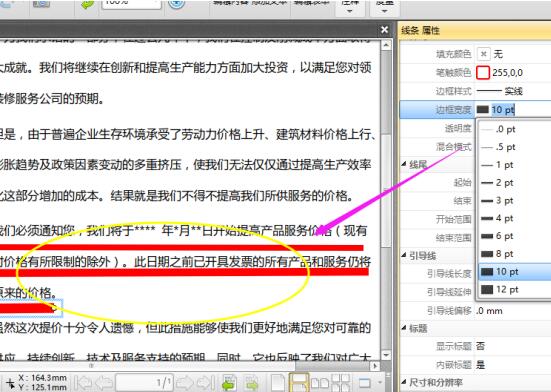The image size is (551, 392).
Task: Select the 混合模式 property label
Action: [x=453, y=147]
